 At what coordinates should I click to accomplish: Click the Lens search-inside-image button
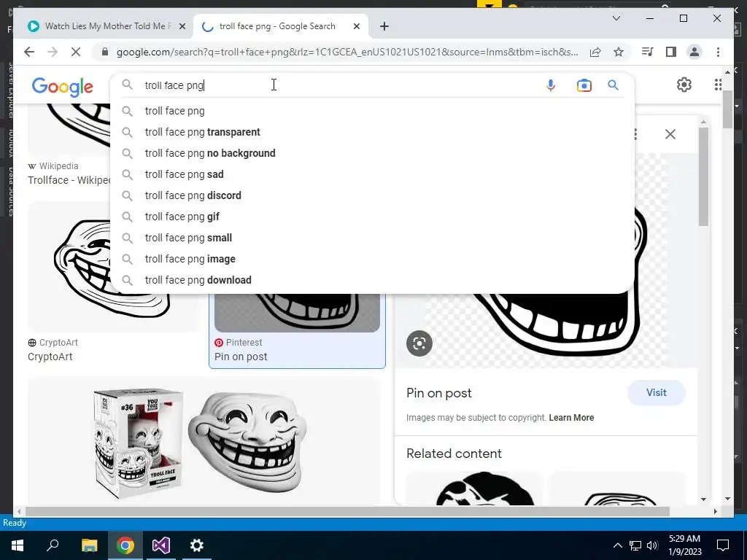[x=419, y=343]
